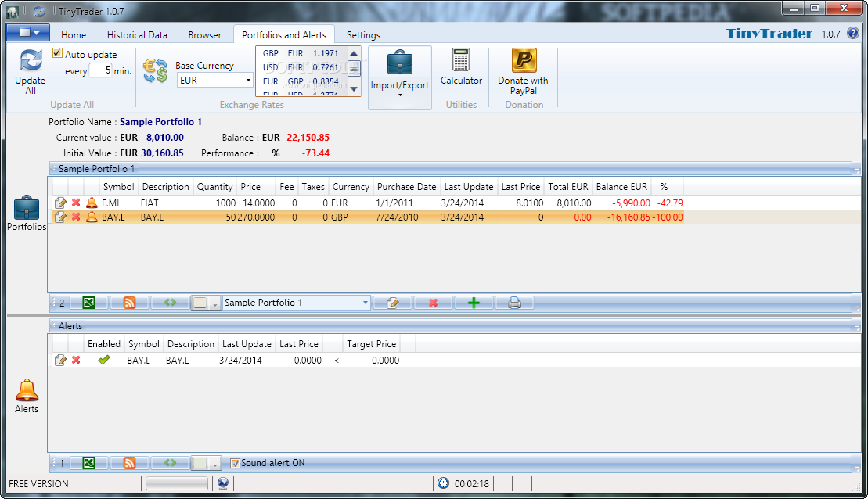Click the currency exchange euro-dollar icon
Screen dimensions: 868x499
click(155, 71)
